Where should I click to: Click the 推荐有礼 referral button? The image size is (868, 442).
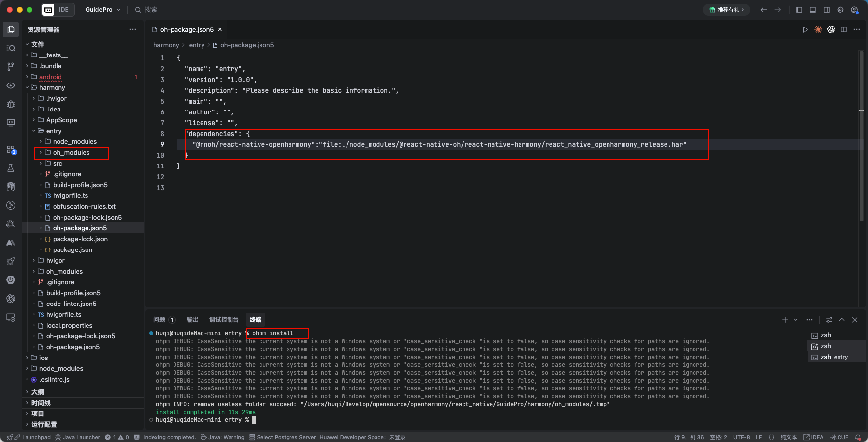[x=727, y=10]
